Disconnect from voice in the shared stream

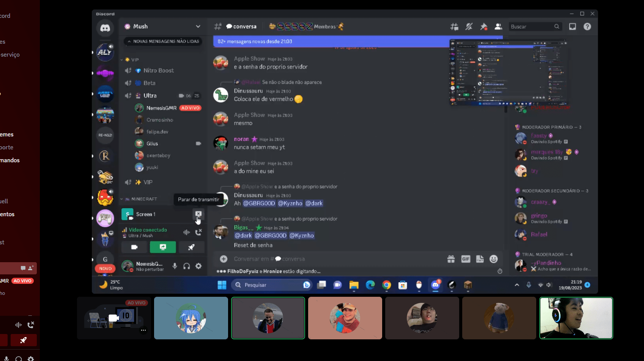point(198,232)
